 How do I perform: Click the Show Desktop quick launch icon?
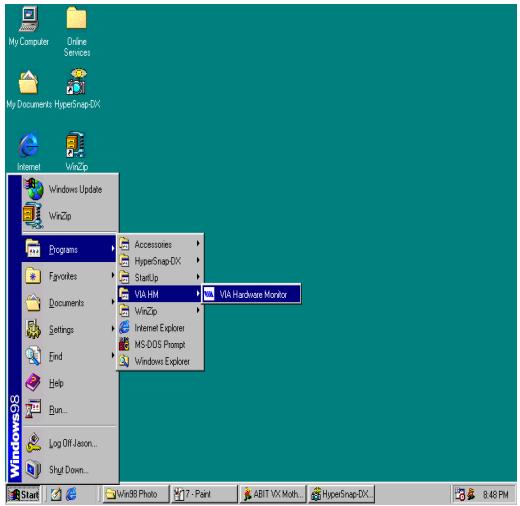click(56, 494)
